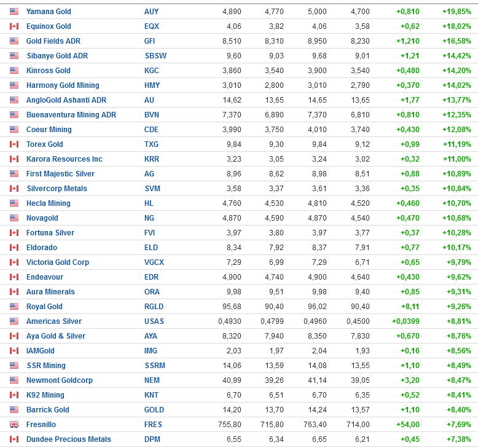The height and width of the screenshot is (448, 478).
Task: Click the US flag beside Yamana Gold
Action: pos(14,12)
